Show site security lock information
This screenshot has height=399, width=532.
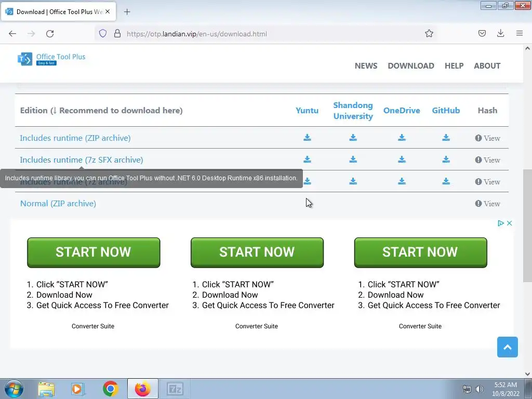click(117, 33)
